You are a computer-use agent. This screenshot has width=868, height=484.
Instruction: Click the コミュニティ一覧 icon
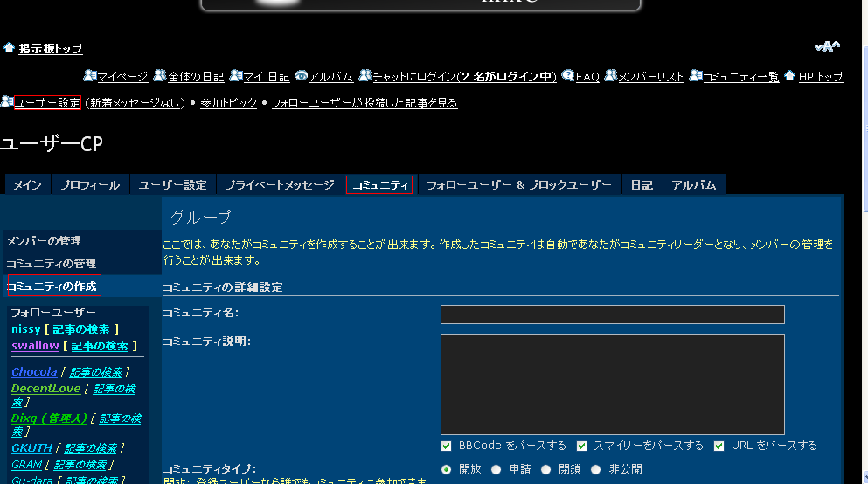696,75
